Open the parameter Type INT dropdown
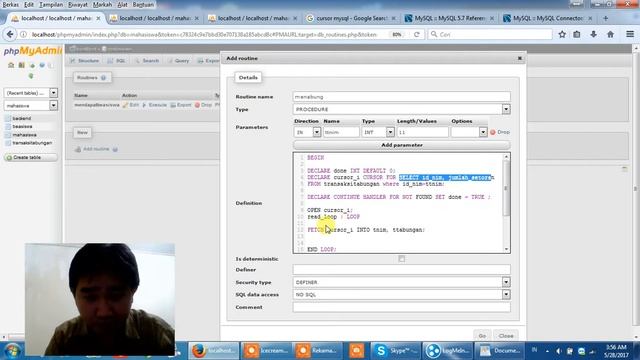The height and width of the screenshot is (360, 640). 390,132
